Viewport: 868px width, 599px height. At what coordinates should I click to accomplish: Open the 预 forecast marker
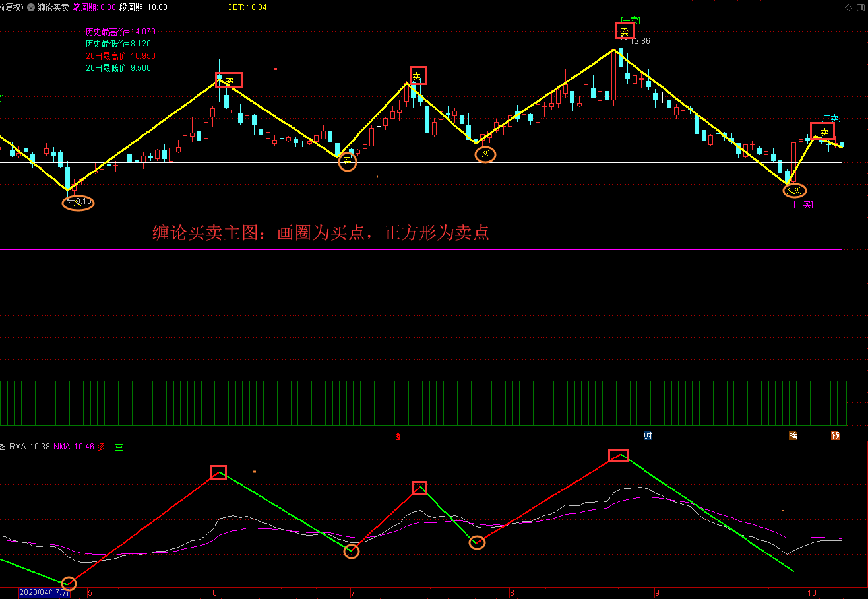(835, 436)
